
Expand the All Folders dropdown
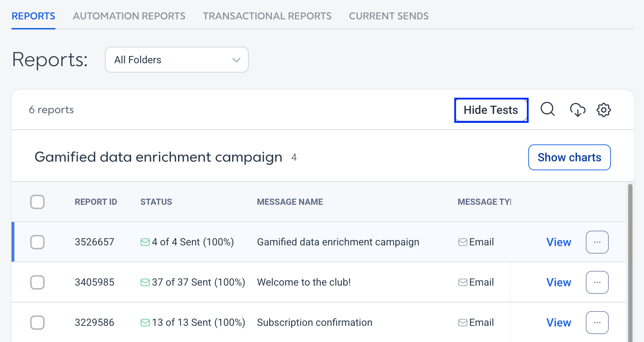pyautogui.click(x=177, y=60)
